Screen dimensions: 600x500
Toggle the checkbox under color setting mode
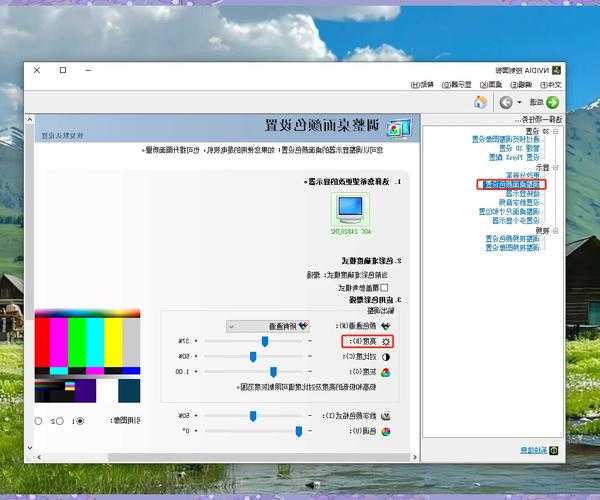pyautogui.click(x=384, y=286)
